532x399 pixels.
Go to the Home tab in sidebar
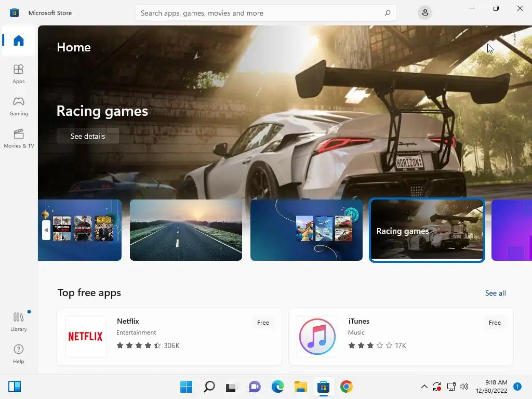(x=19, y=41)
